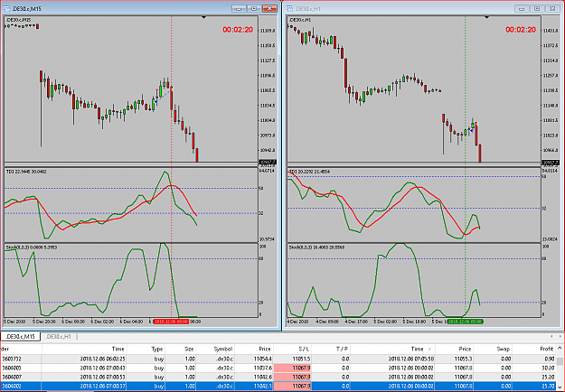Click the Symbol column header
The width and height of the screenshot is (565, 392).
pos(215,349)
